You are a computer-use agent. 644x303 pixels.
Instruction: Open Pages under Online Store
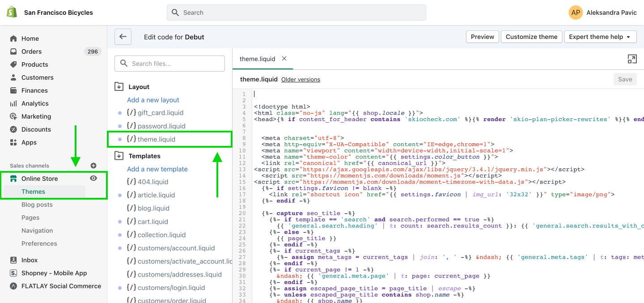coord(30,218)
